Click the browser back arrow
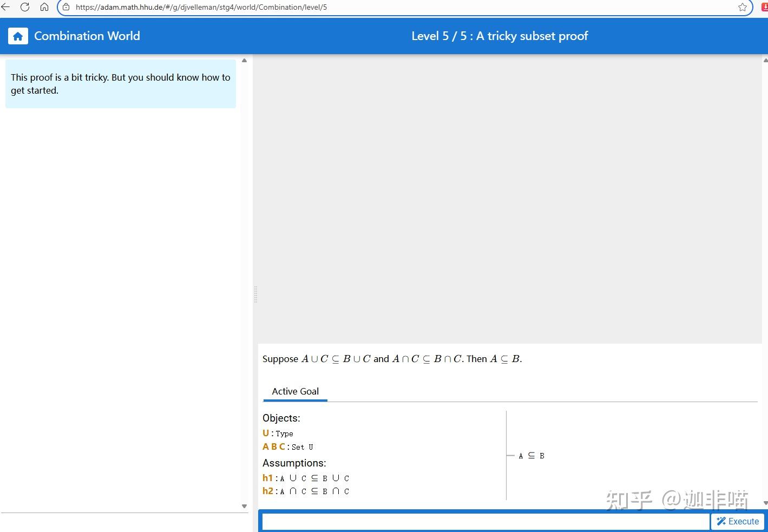Screen dimensions: 768x532 (6, 7)
